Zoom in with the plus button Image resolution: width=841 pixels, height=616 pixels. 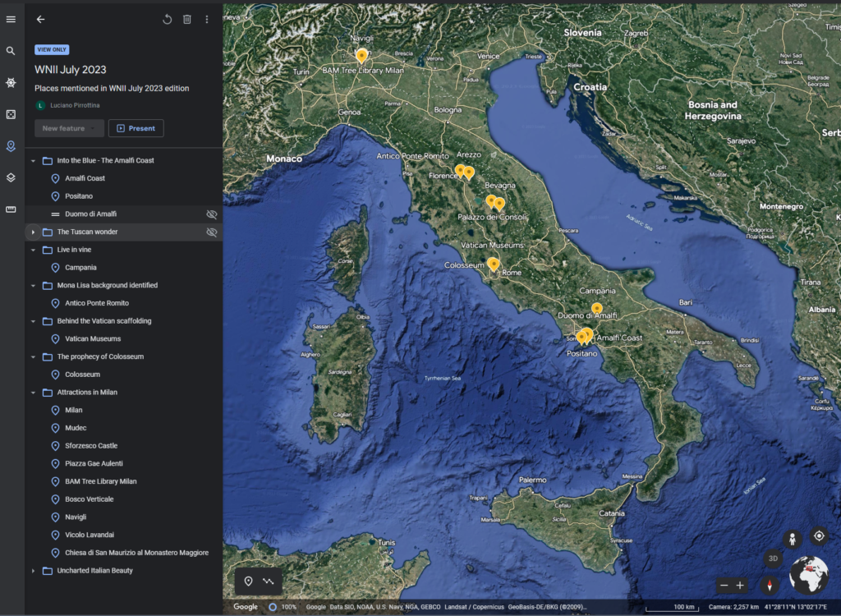pos(740,586)
